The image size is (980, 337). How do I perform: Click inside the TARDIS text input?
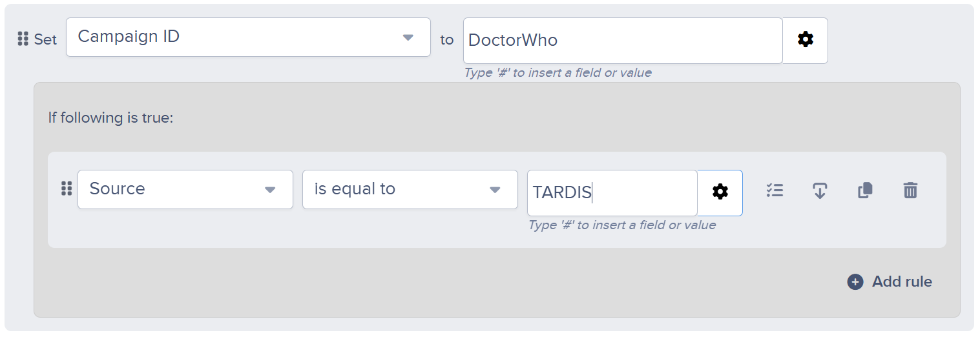[612, 192]
